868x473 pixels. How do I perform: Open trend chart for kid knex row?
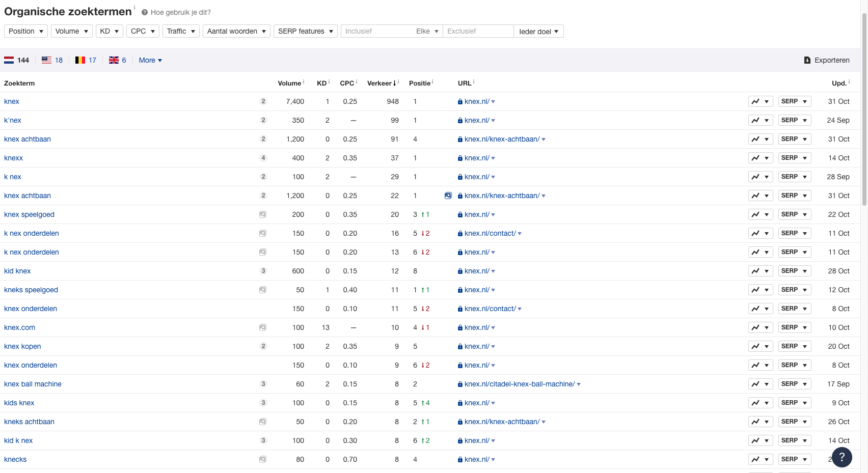point(761,271)
